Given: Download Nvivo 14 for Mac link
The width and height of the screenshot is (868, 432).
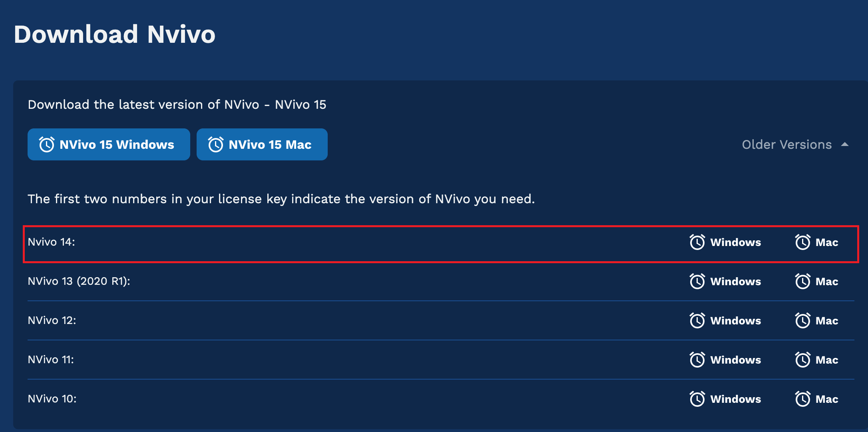Looking at the screenshot, I should [x=816, y=242].
